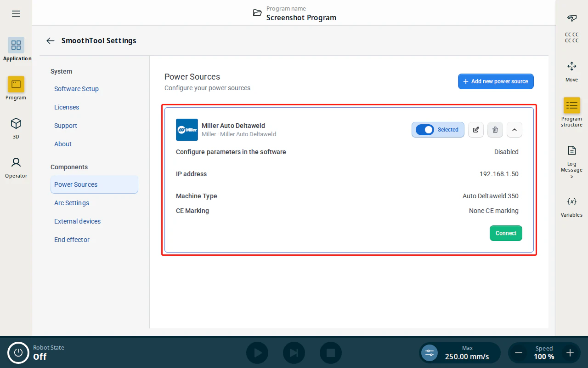Switch to the Program view
This screenshot has width=588, height=368.
pos(16,88)
